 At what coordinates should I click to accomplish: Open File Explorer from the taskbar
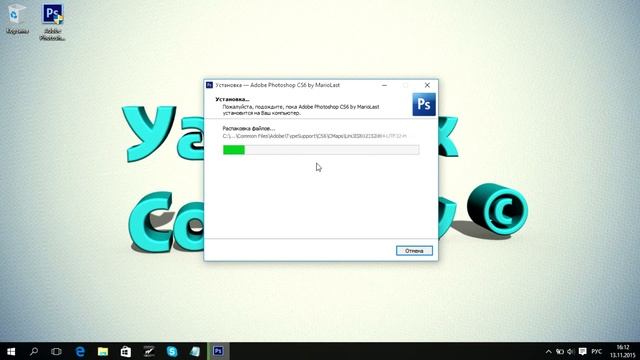[103, 351]
